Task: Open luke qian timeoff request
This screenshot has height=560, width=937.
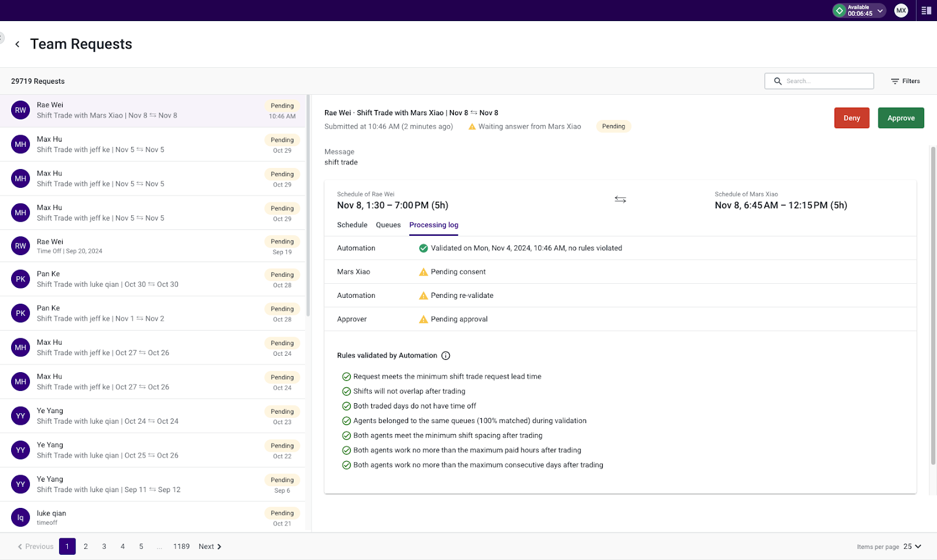Action: [x=152, y=517]
